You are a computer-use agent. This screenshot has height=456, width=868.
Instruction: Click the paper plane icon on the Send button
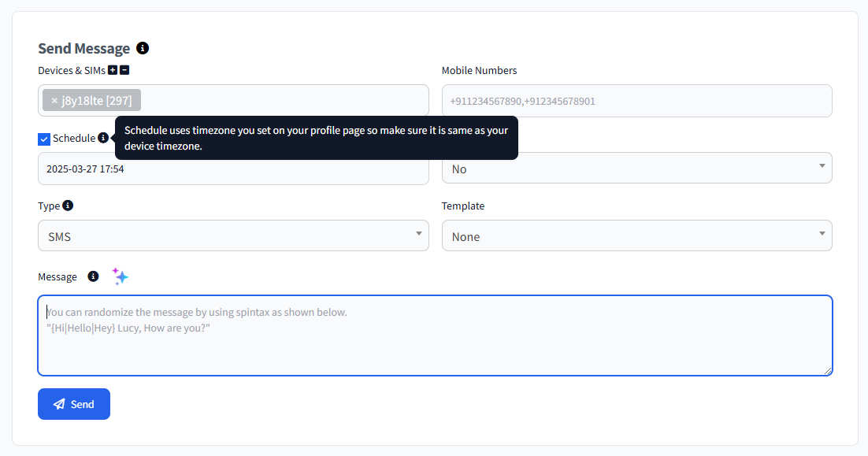click(59, 403)
